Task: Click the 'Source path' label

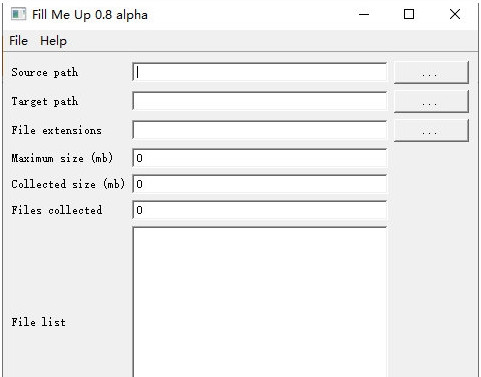Action: pos(45,72)
